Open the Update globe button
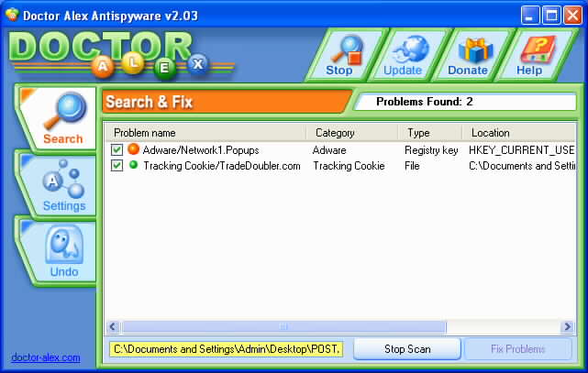The width and height of the screenshot is (588, 373). coord(407,55)
